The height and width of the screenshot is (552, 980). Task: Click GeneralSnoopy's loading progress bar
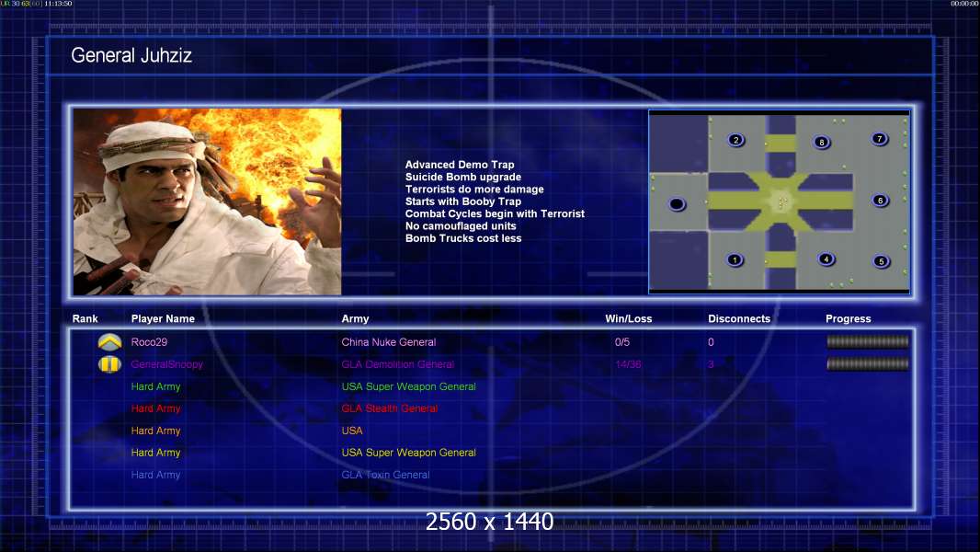(x=868, y=363)
